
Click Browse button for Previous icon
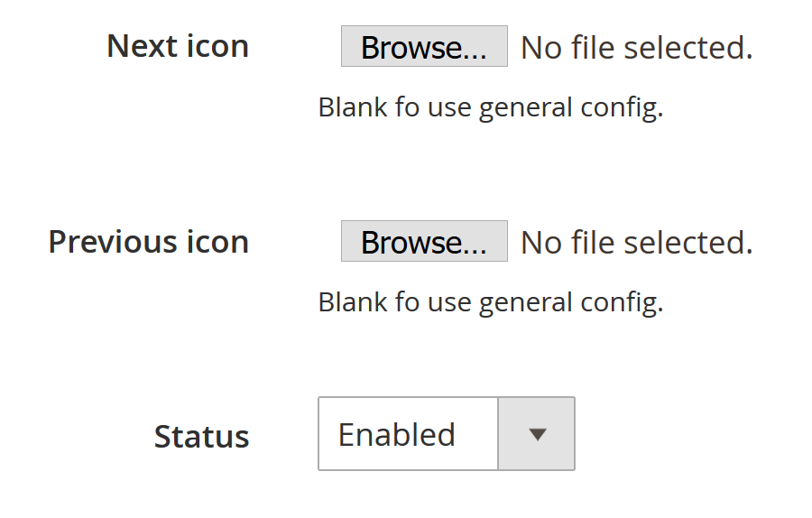pyautogui.click(x=424, y=242)
